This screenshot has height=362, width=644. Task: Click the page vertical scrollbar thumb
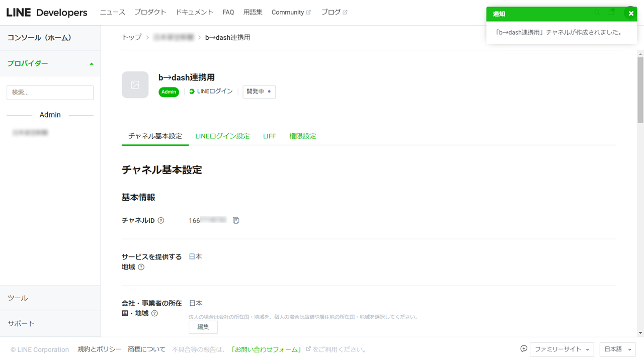click(x=640, y=90)
